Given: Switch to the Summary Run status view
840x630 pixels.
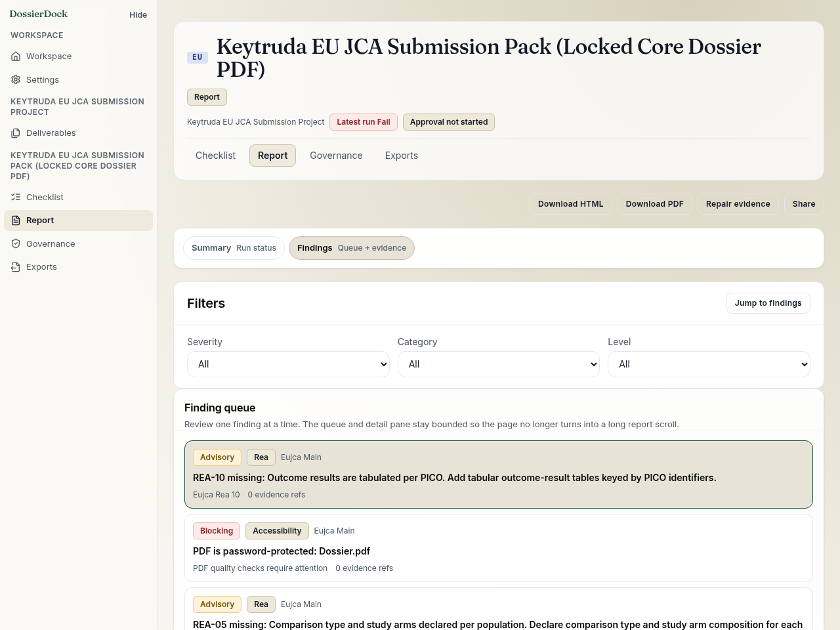Looking at the screenshot, I should point(234,248).
